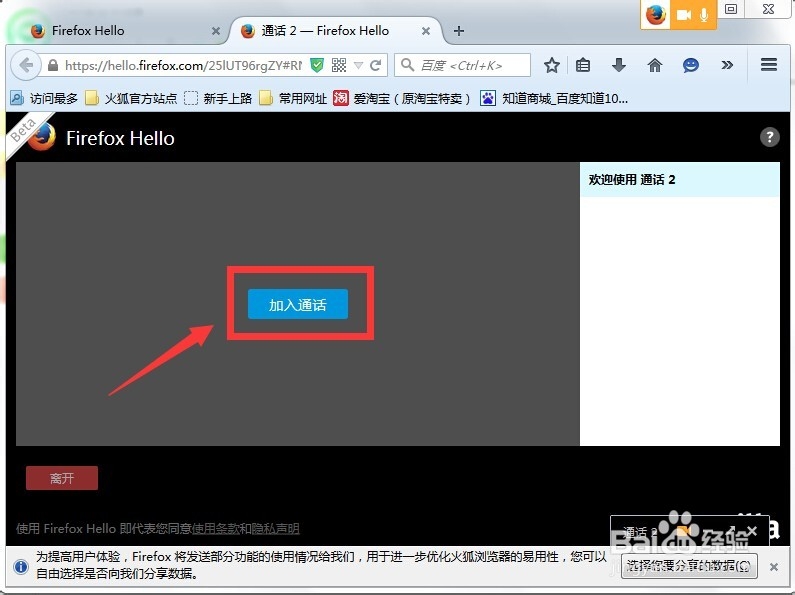Click 欢迎使用 通话 2 heading text
The height and width of the screenshot is (595, 795).
632,179
